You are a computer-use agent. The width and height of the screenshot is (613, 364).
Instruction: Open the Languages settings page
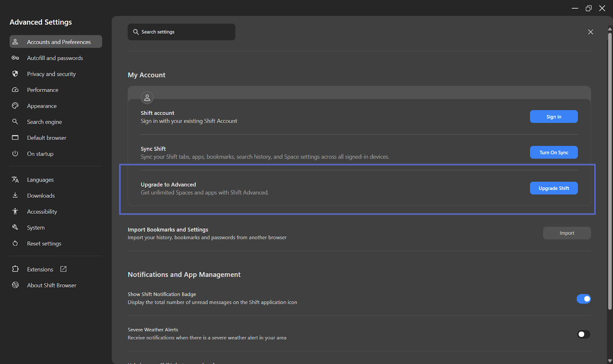coord(56,180)
